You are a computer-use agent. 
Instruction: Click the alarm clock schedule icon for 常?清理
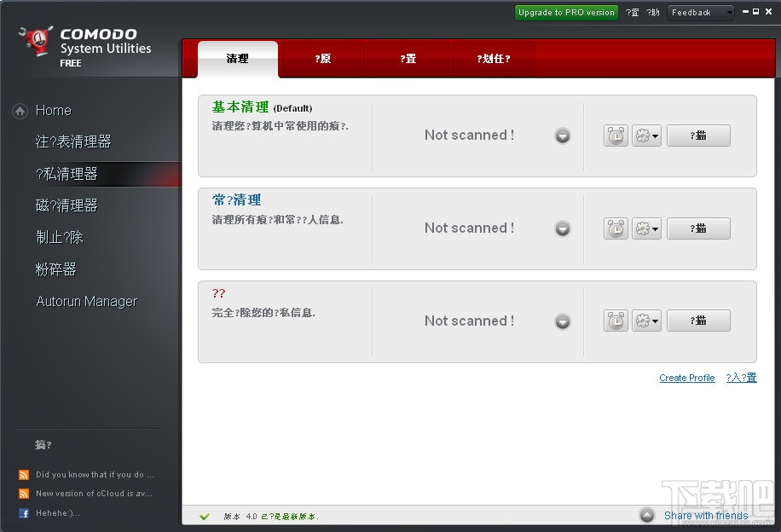click(615, 228)
